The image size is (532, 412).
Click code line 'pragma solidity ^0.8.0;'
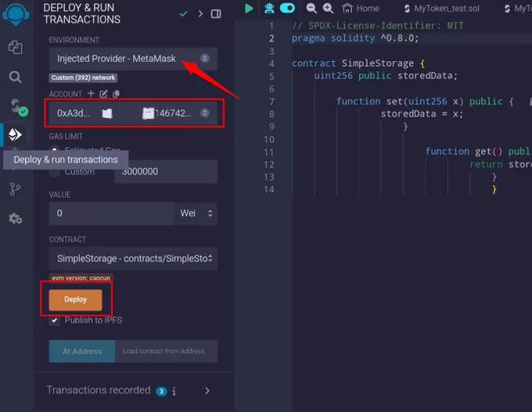(x=355, y=38)
